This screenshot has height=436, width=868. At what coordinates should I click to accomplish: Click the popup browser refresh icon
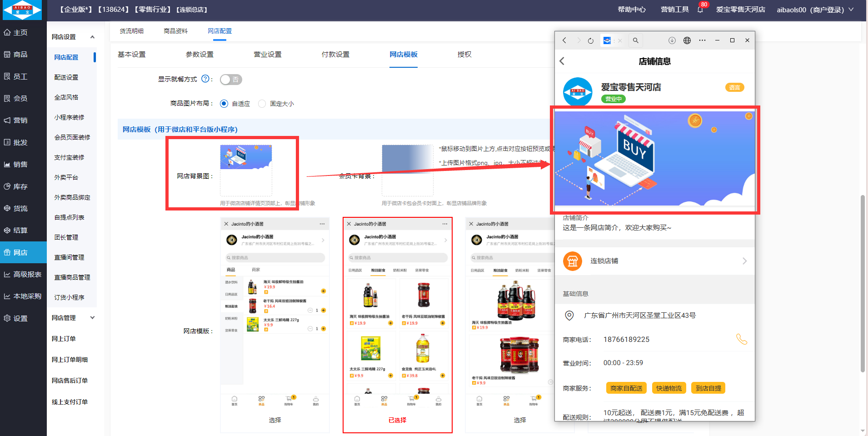point(590,40)
